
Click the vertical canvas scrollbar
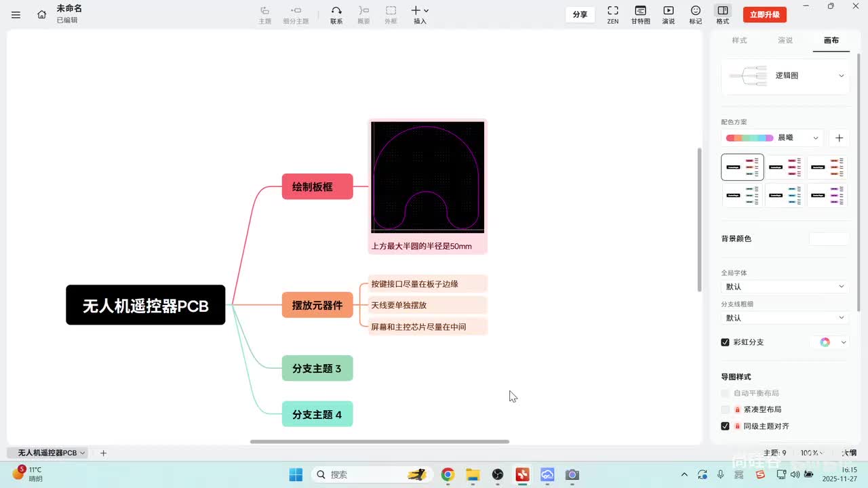700,220
